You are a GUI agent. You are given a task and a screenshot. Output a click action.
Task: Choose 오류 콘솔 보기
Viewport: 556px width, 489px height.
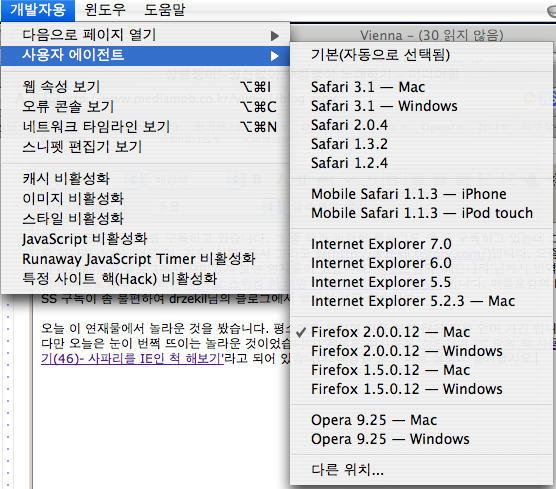click(x=145, y=106)
